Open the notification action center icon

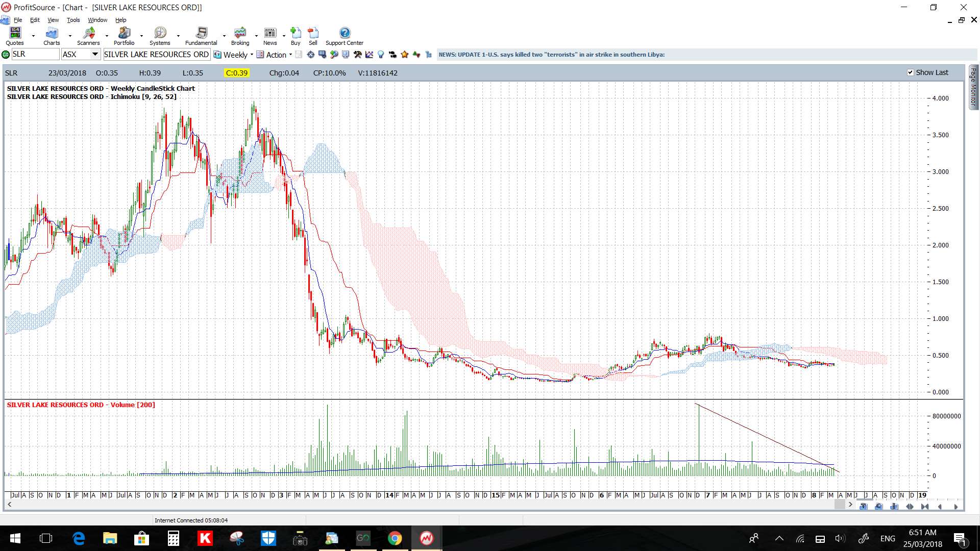pyautogui.click(x=960, y=538)
